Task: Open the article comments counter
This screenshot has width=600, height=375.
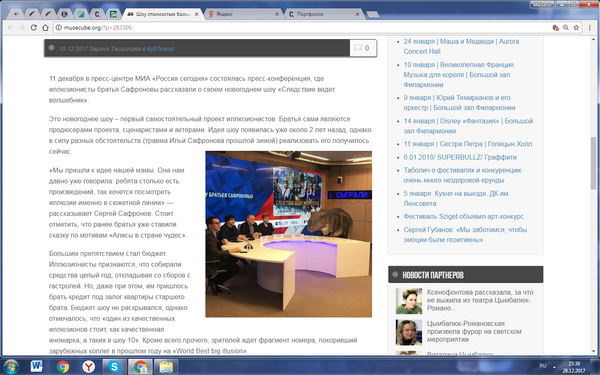Action: click(362, 48)
